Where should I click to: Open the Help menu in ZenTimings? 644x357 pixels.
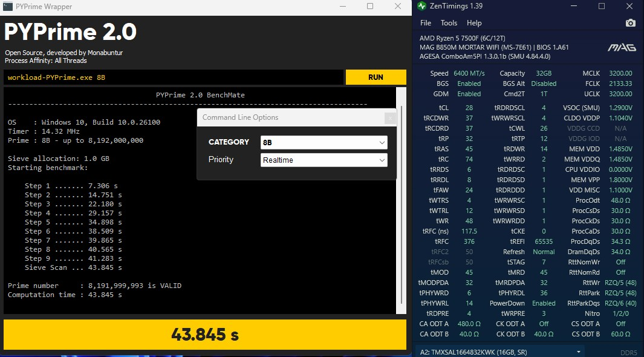pyautogui.click(x=474, y=23)
